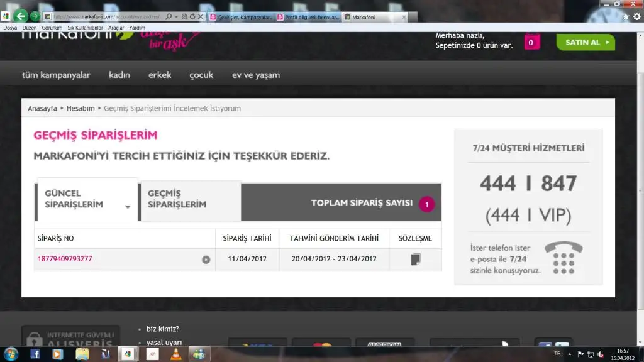The height and width of the screenshot is (362, 644).
Task: Click the shipping date range 20/04/2012 - 23/04/2012
Action: [x=334, y=259]
